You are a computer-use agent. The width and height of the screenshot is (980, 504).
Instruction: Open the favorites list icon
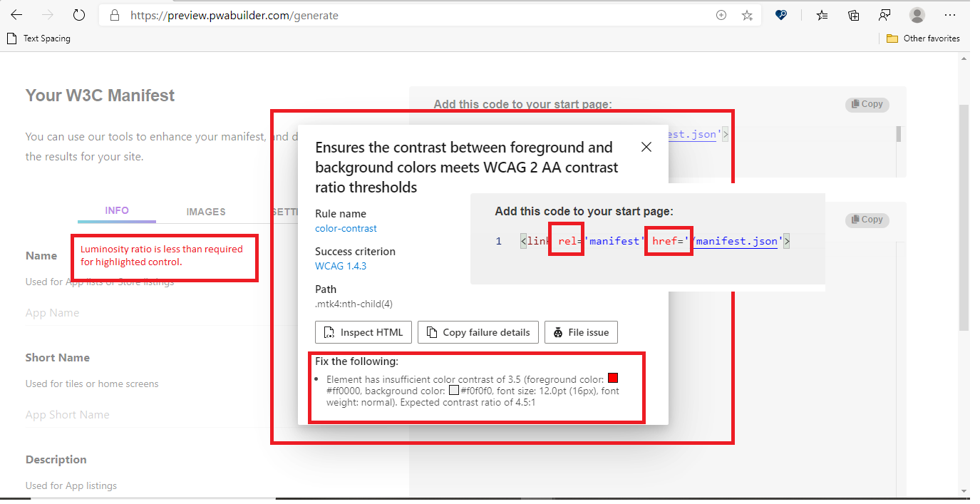[x=822, y=14]
